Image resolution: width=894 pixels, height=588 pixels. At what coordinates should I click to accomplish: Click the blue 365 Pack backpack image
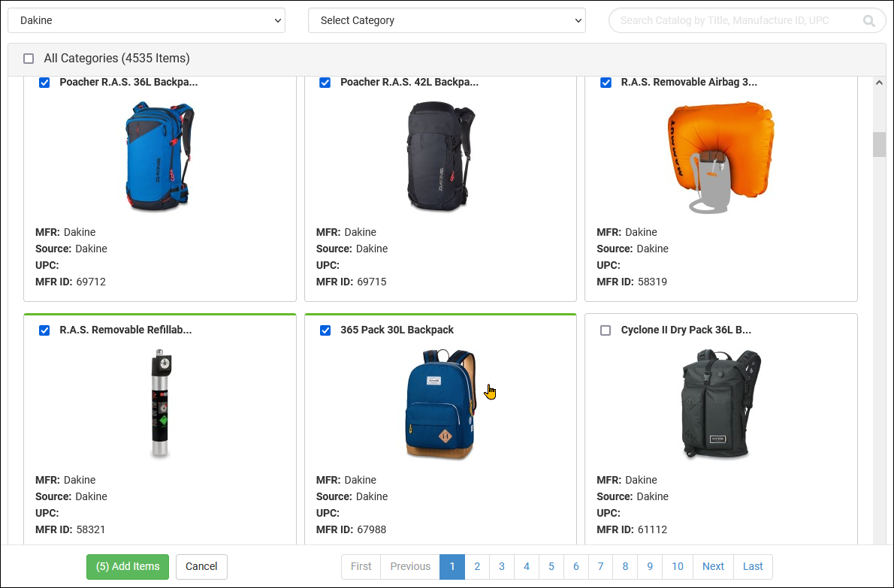[x=441, y=404]
